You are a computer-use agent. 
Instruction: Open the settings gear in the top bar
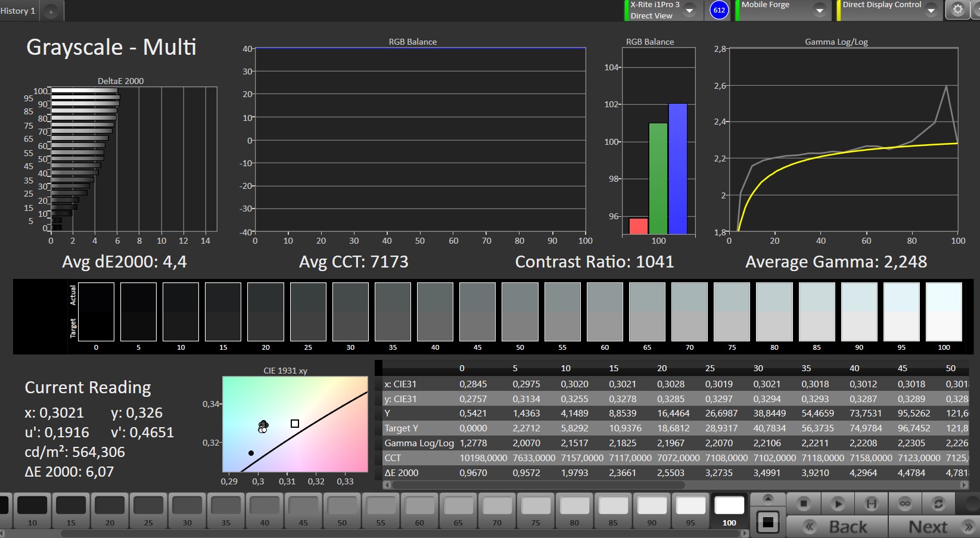[x=957, y=10]
